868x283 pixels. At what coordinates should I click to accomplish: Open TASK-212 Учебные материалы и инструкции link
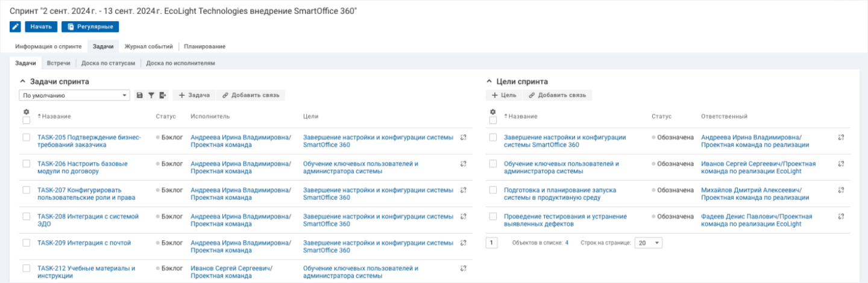click(86, 272)
